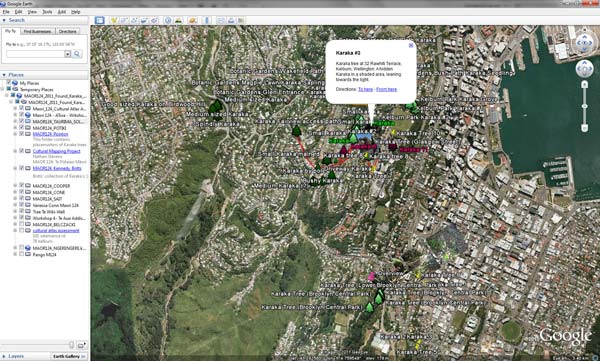
Task: Toggle the sidebar panel toolbar icon
Action: [99, 20]
